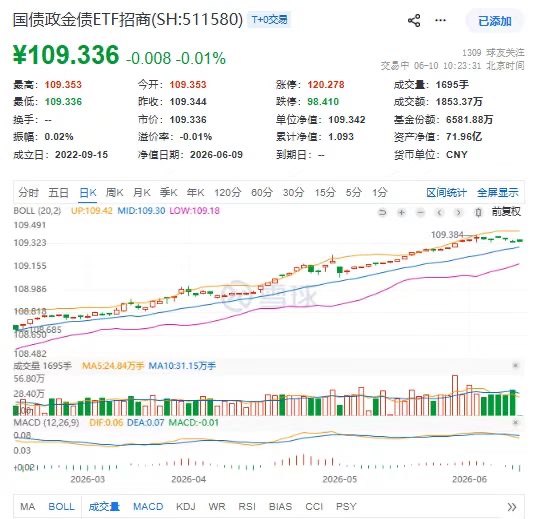Image resolution: width=537 pixels, height=519 pixels.
Task: Click 全屏显示 to show fullscreen chart
Action: click(x=498, y=193)
